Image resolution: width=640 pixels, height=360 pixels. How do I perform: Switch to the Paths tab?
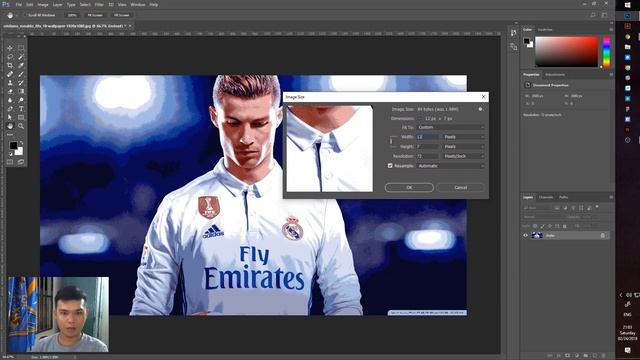[564, 197]
